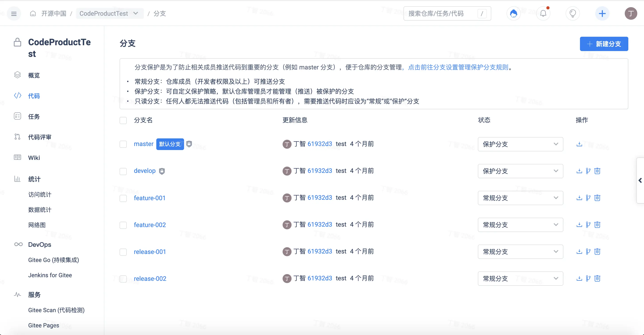Click the 默认分支 badge on master
The height and width of the screenshot is (335, 644).
(170, 144)
